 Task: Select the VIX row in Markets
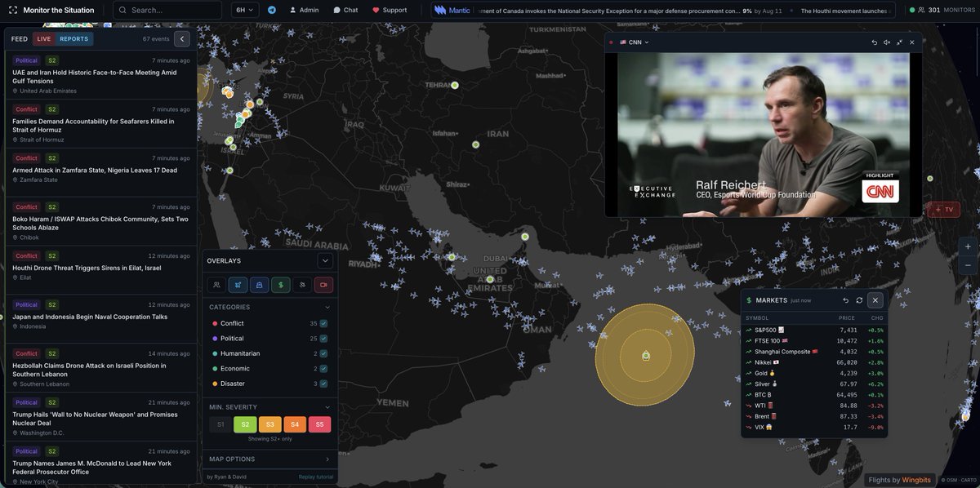pyautogui.click(x=814, y=427)
